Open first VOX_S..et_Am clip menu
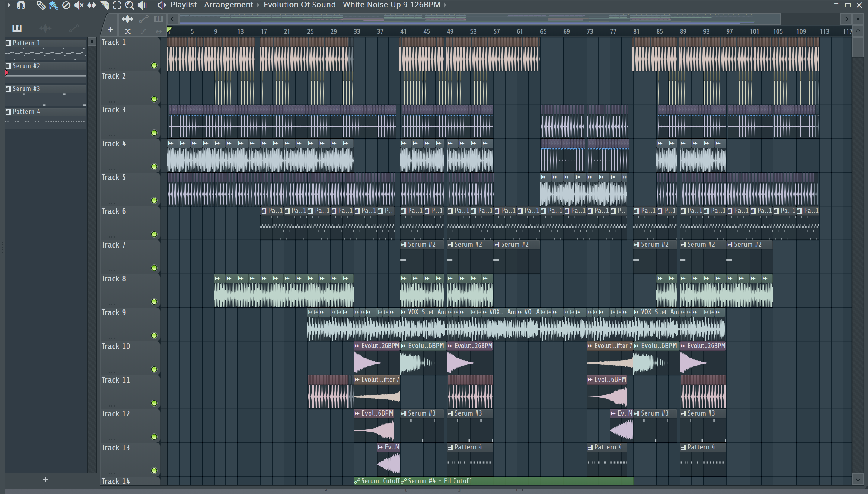This screenshot has width=868, height=494. point(404,312)
